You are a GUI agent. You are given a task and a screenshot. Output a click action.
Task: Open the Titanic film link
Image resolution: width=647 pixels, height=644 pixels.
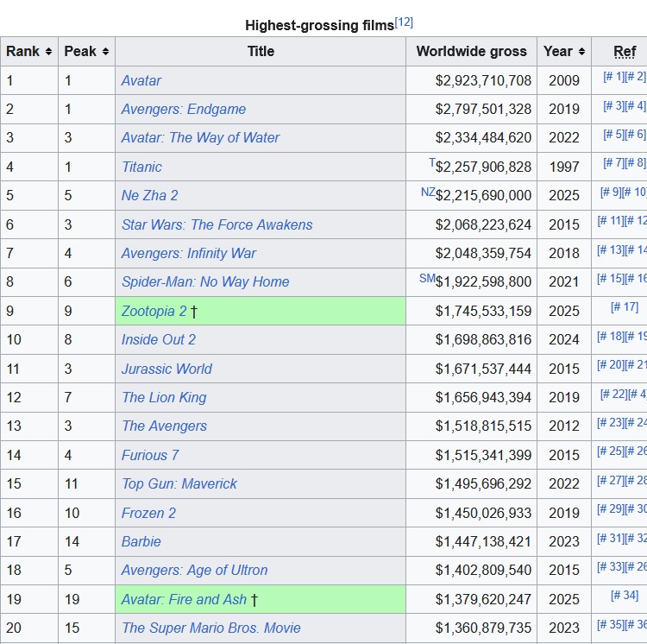141,167
